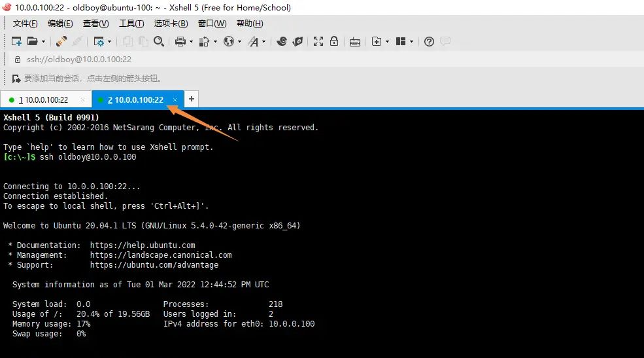The height and width of the screenshot is (358, 644).
Task: Expand the layout dropdown arrow
Action: pyautogui.click(x=411, y=41)
